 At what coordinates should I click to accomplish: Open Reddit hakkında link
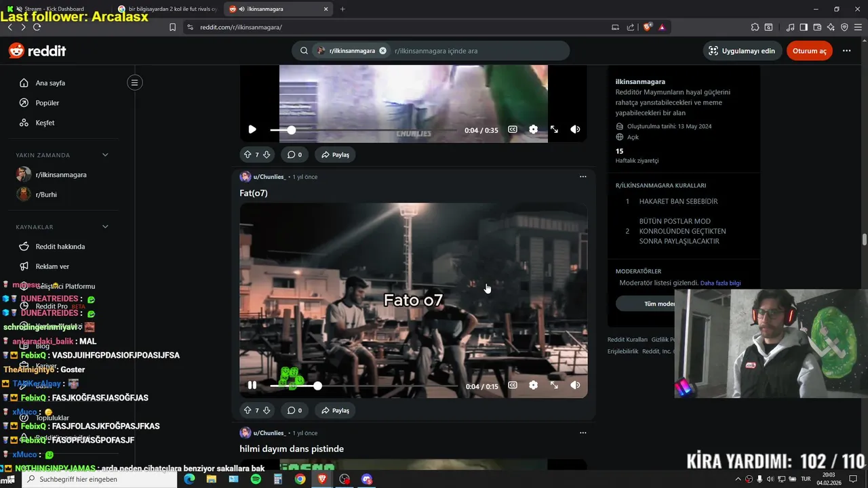[x=60, y=247]
